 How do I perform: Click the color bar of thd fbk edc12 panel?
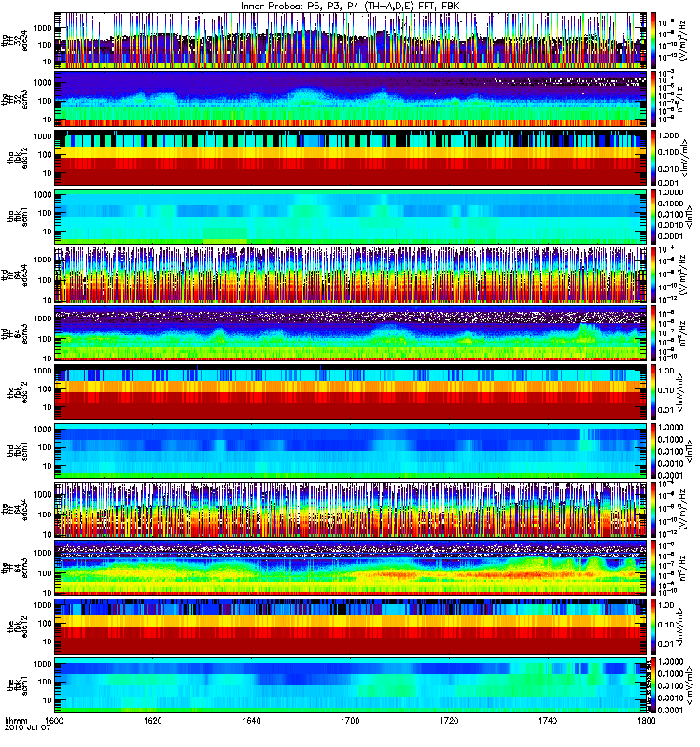pos(653,392)
